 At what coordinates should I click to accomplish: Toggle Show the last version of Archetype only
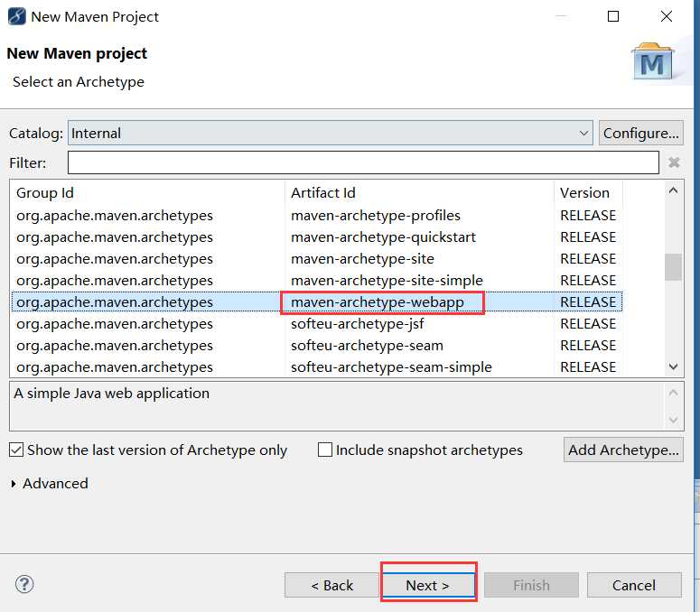tap(148, 450)
